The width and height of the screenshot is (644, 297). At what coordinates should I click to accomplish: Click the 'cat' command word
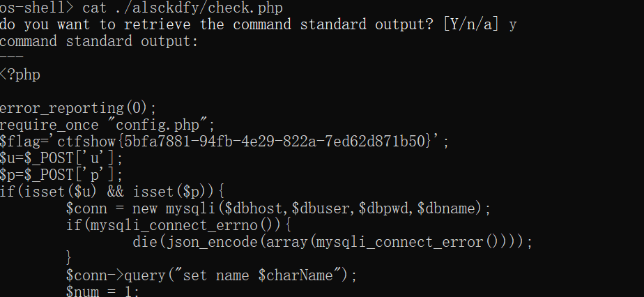click(x=95, y=8)
